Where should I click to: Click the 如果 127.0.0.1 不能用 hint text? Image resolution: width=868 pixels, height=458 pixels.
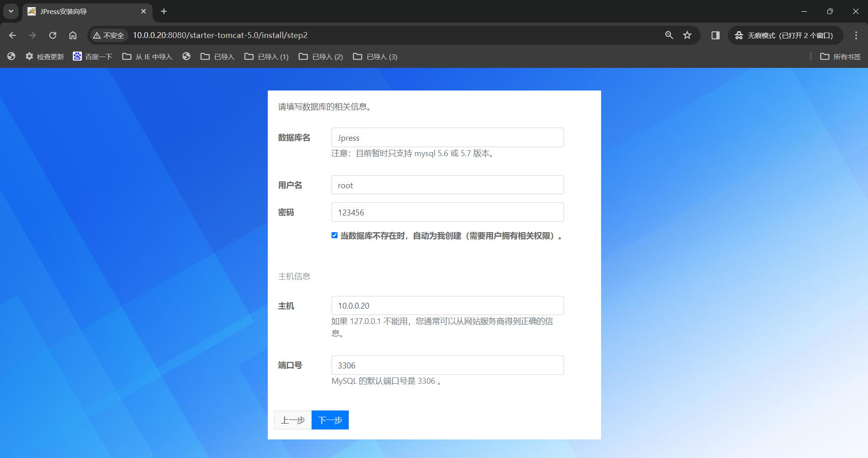click(442, 327)
